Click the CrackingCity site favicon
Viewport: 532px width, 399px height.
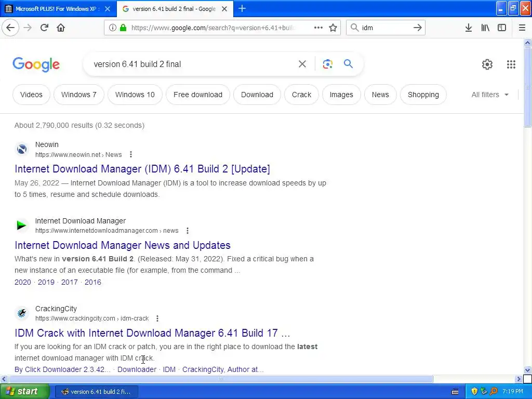(22, 313)
